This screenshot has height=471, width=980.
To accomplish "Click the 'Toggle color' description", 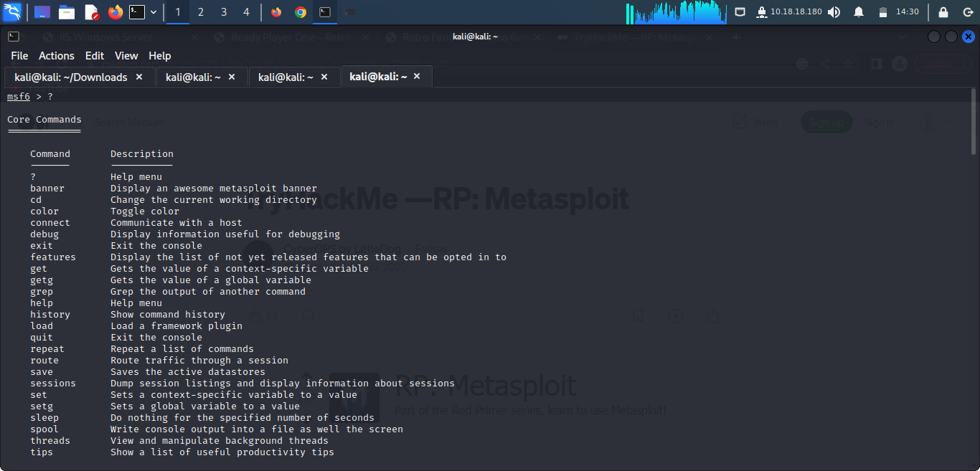I will pyautogui.click(x=145, y=211).
